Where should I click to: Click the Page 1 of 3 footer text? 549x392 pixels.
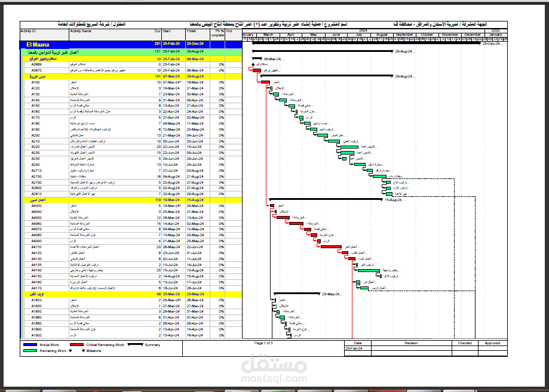(263, 343)
